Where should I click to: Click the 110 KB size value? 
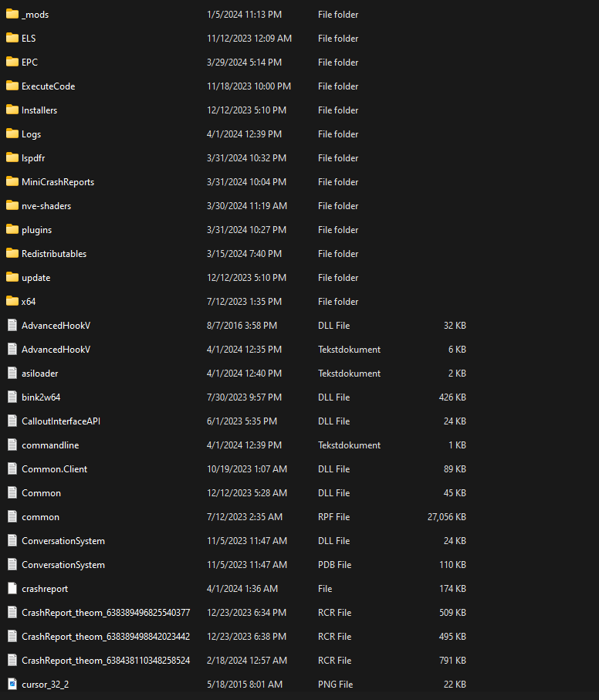(452, 565)
